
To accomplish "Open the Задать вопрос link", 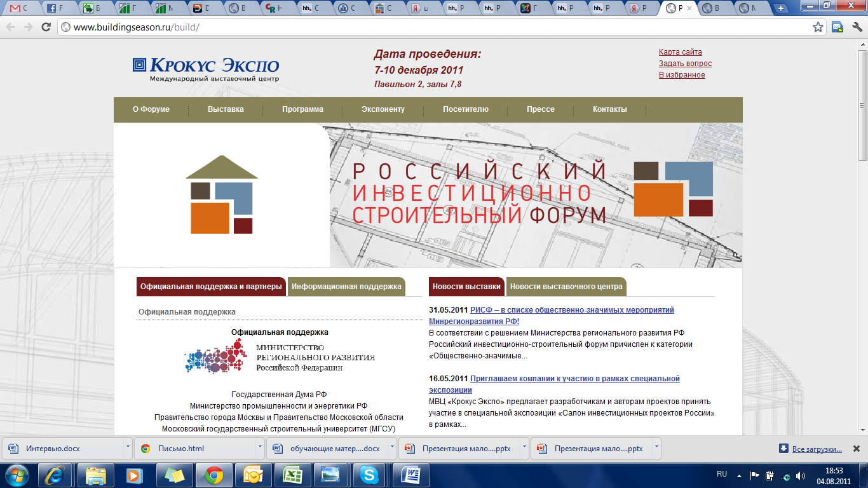I will click(x=685, y=64).
